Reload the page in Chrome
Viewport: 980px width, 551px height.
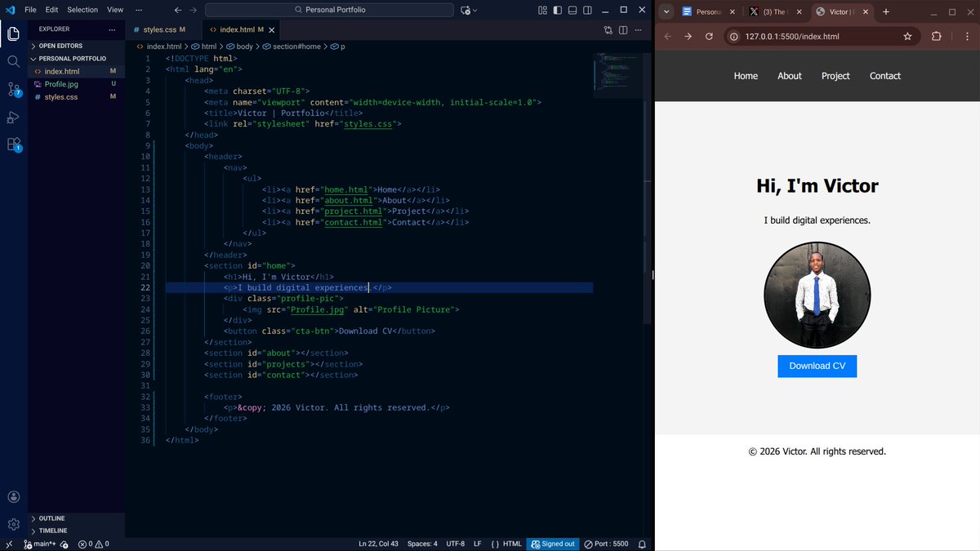tap(709, 36)
